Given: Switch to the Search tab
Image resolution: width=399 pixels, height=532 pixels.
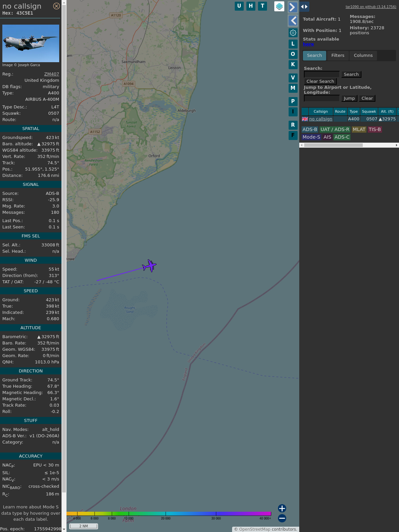Looking at the screenshot, I should (314, 56).
